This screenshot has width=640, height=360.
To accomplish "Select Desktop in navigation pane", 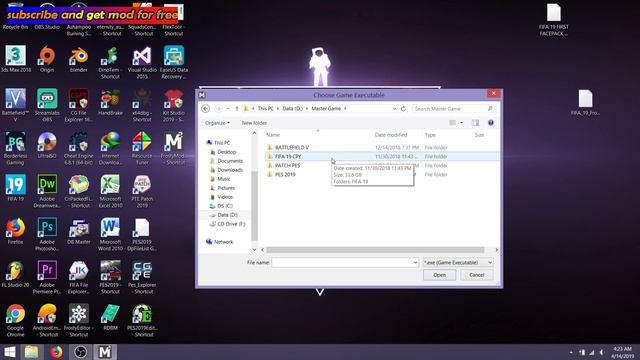I will [223, 152].
